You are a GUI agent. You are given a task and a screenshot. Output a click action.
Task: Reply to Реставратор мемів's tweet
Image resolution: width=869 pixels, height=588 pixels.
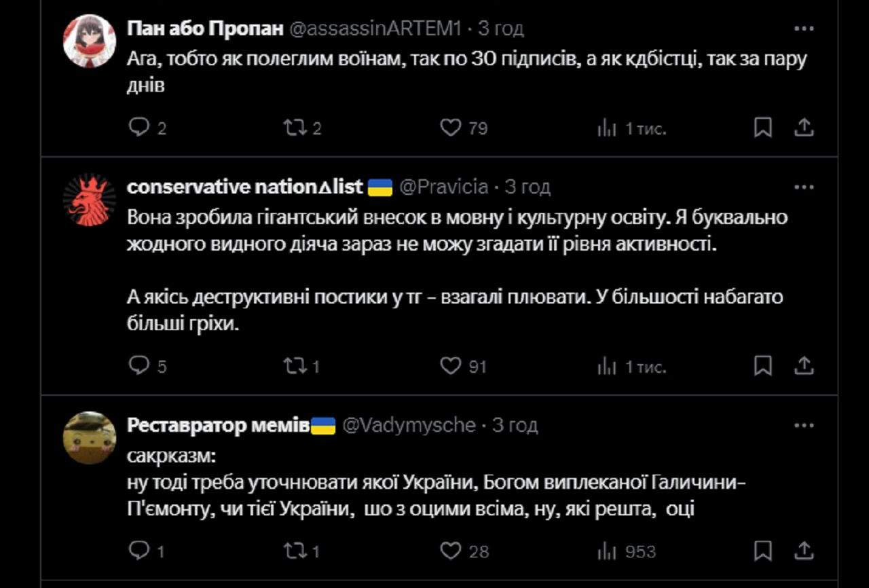point(138,551)
